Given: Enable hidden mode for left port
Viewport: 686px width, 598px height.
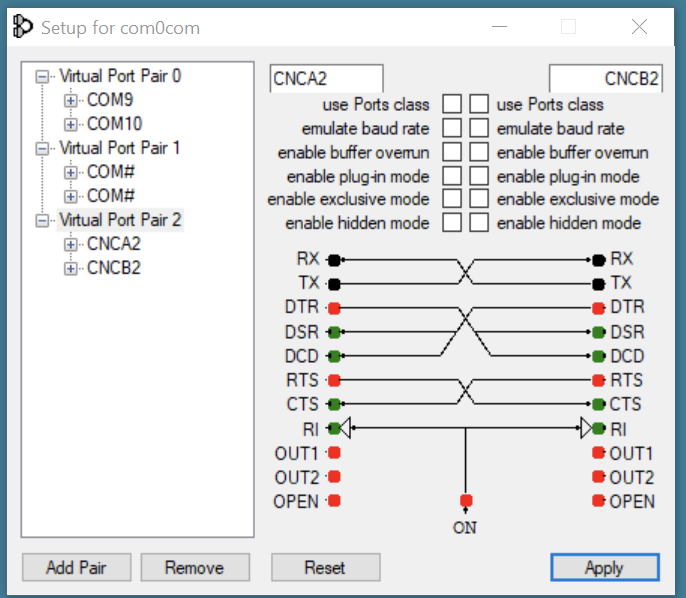Looking at the screenshot, I should tap(452, 223).
